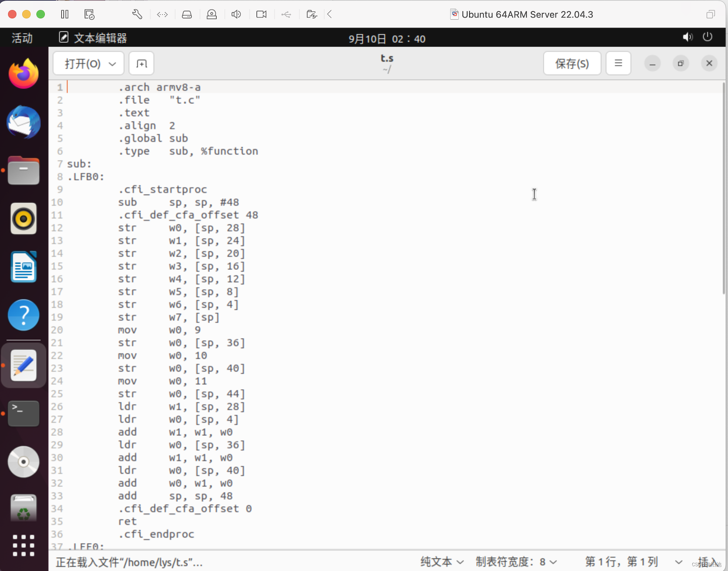
Task: Open Activities overview (活动)
Action: tap(22, 38)
